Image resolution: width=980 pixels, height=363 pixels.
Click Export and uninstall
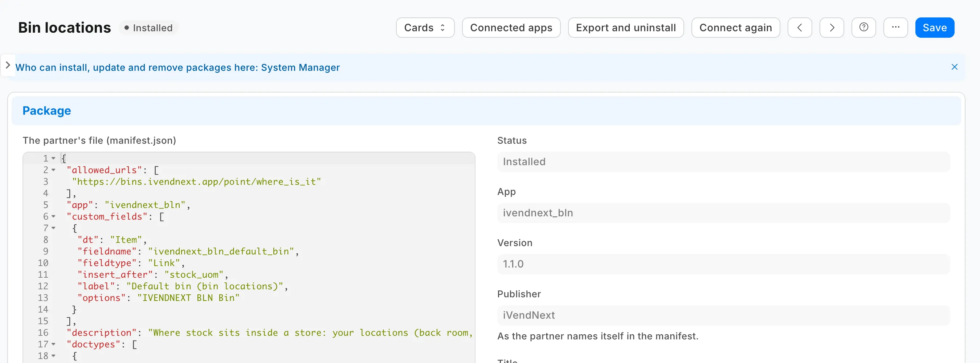click(x=626, y=28)
